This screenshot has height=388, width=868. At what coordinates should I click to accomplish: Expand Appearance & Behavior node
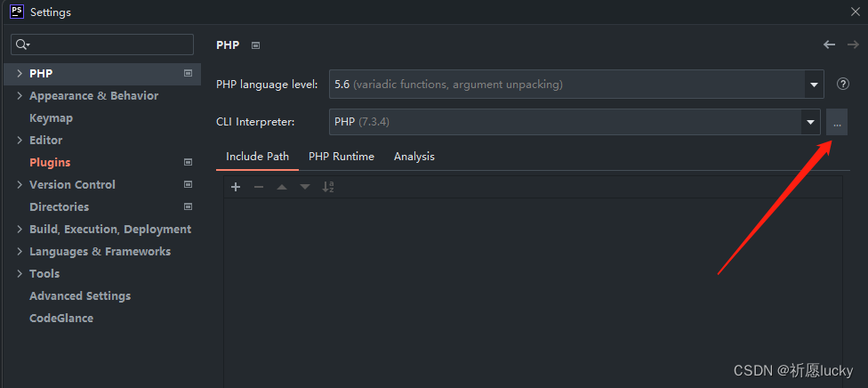pyautogui.click(x=20, y=96)
